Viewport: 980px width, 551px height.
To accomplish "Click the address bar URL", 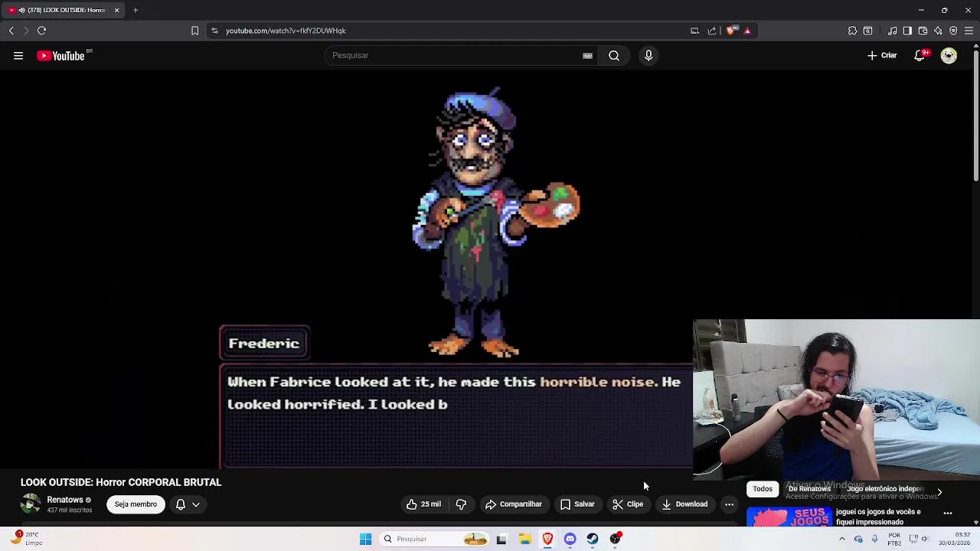I will [x=286, y=31].
